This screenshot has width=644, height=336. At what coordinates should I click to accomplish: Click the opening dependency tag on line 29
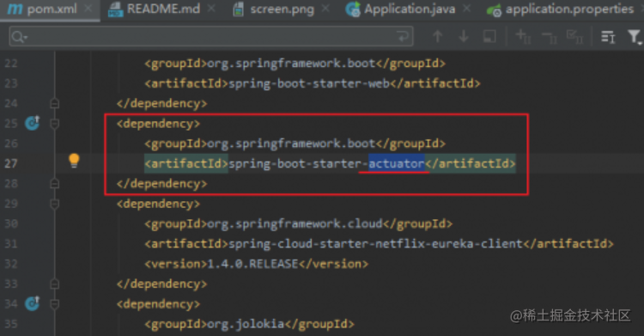coord(158,204)
